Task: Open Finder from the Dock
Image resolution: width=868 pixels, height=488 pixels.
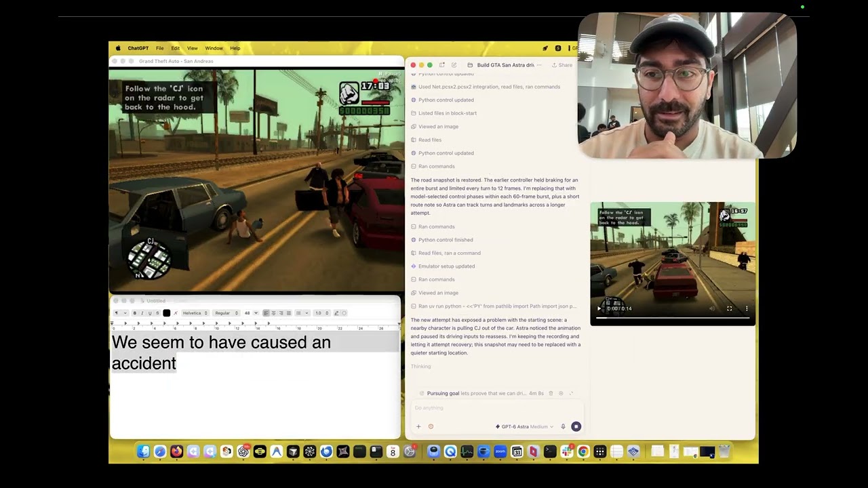Action: click(x=143, y=451)
